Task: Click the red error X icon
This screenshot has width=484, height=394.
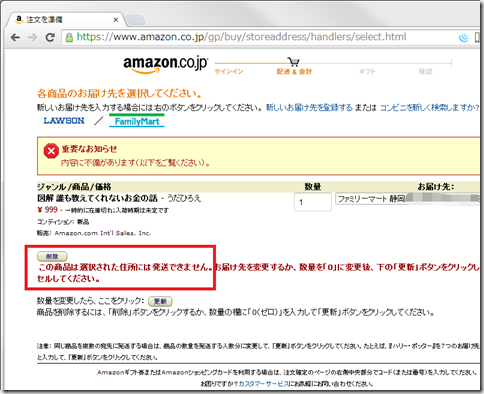Action: (51, 151)
